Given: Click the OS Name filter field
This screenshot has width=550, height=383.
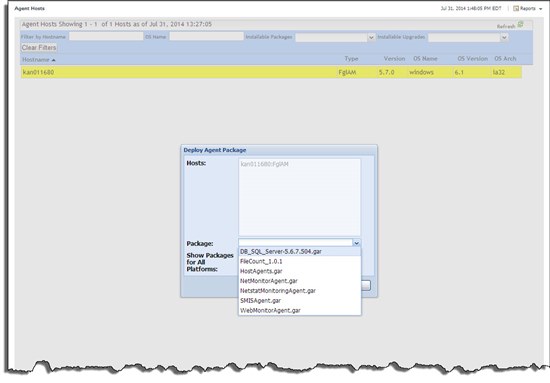Looking at the screenshot, I should (x=206, y=36).
